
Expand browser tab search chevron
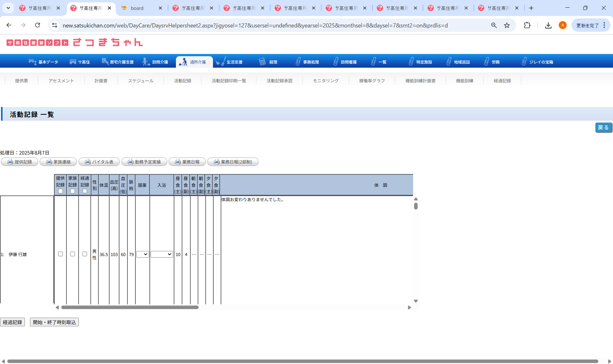tap(8, 8)
